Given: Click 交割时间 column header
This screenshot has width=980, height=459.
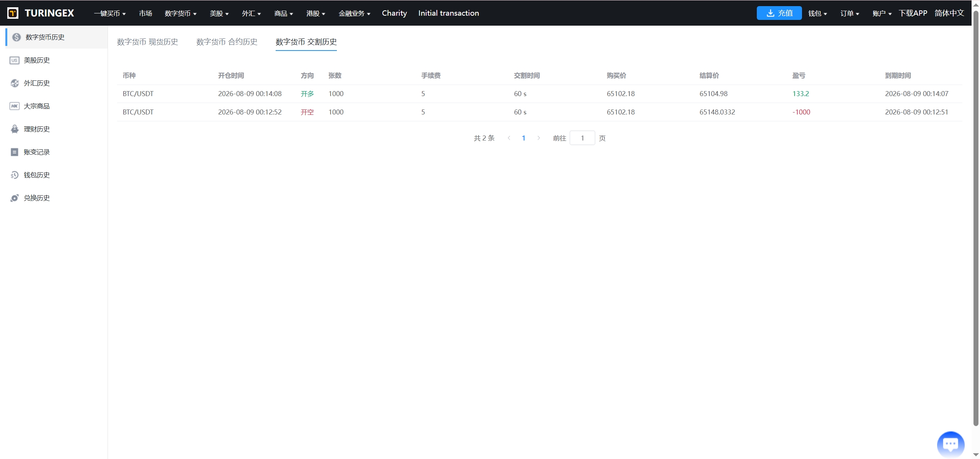Looking at the screenshot, I should (527, 75).
